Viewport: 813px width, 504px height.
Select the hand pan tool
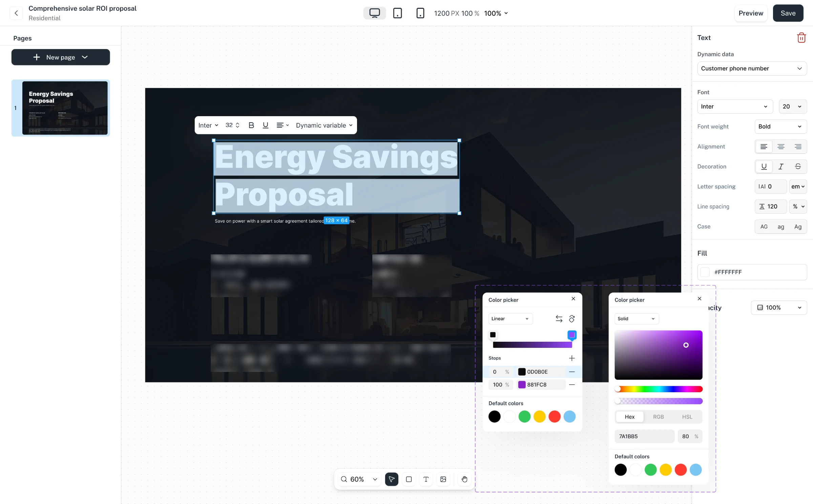[464, 479]
